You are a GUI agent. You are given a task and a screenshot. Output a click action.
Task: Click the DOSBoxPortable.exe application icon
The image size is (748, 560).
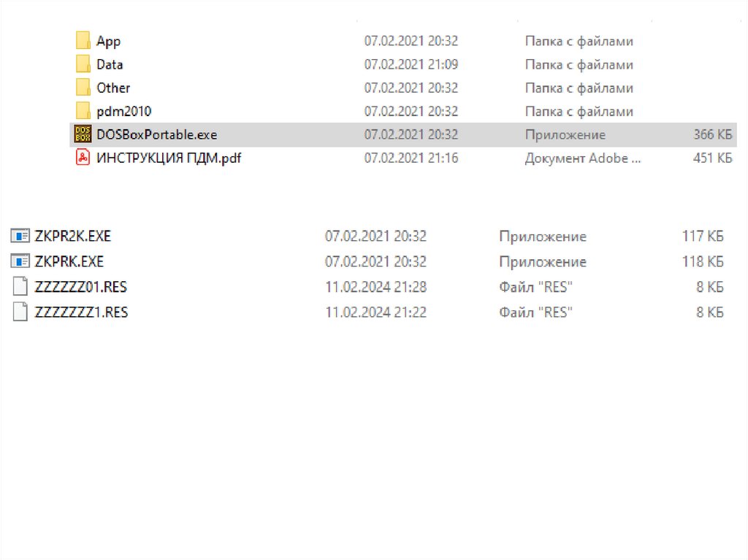83,134
